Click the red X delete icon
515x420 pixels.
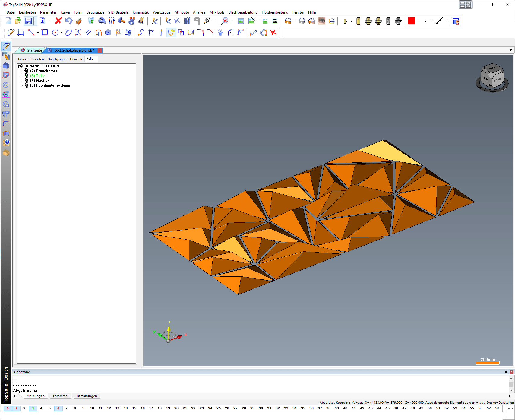click(58, 21)
